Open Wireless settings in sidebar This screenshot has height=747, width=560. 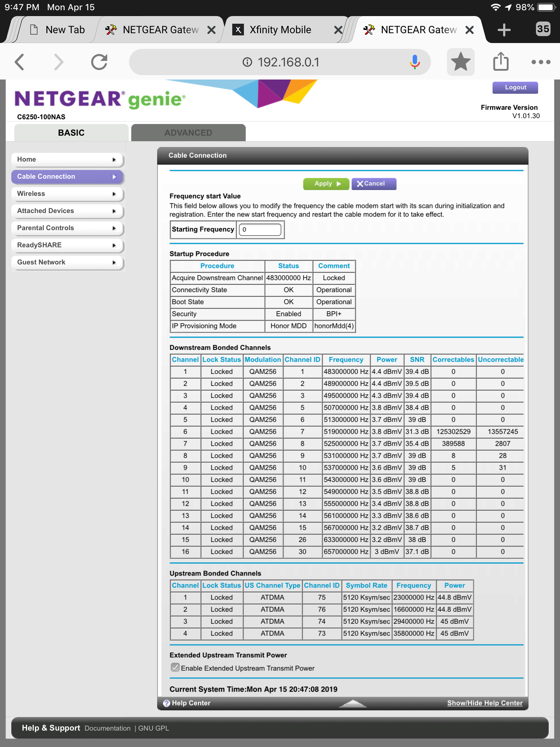67,194
